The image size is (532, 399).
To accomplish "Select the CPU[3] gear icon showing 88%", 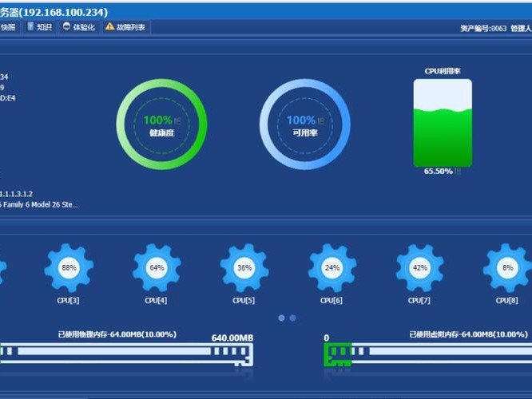I will [69, 268].
